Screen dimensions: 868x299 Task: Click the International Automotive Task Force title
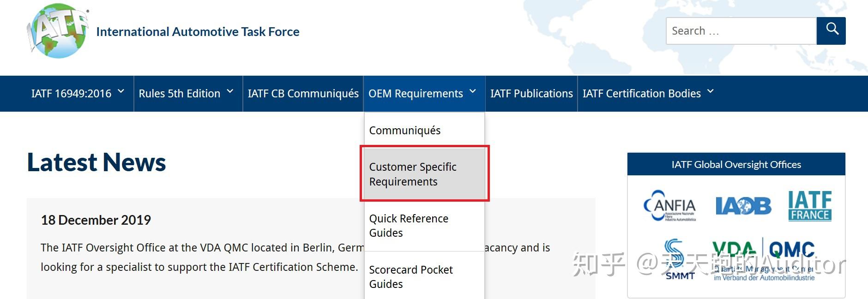(198, 32)
